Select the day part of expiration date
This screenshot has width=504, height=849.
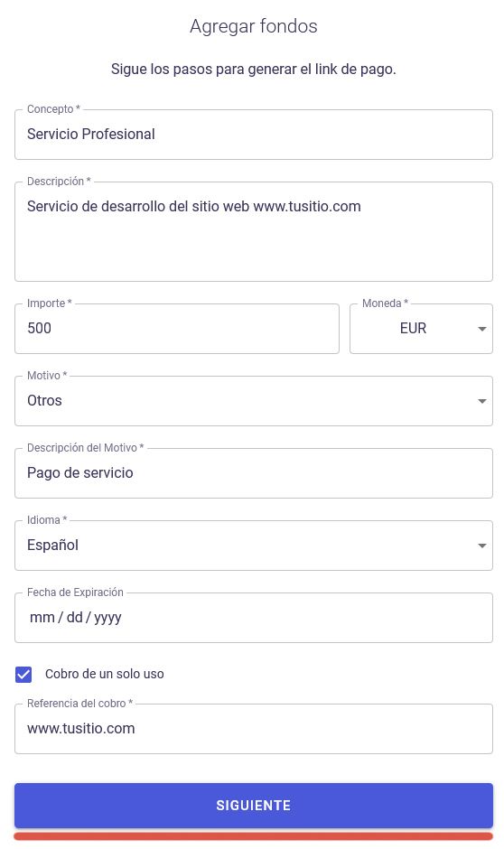coord(75,618)
